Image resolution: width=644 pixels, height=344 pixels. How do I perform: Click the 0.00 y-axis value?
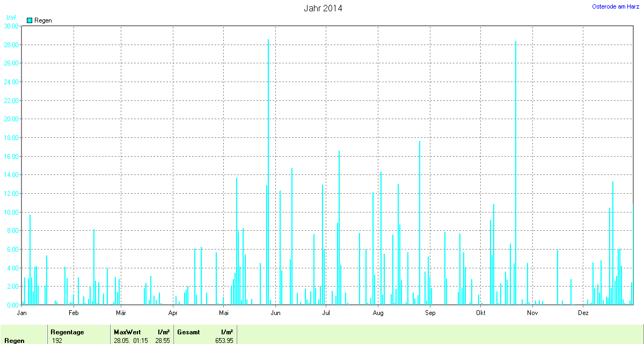12,305
